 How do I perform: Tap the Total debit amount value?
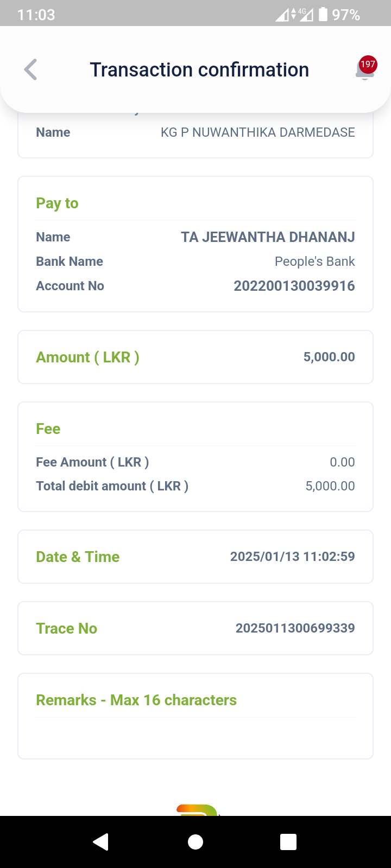pyautogui.click(x=330, y=486)
